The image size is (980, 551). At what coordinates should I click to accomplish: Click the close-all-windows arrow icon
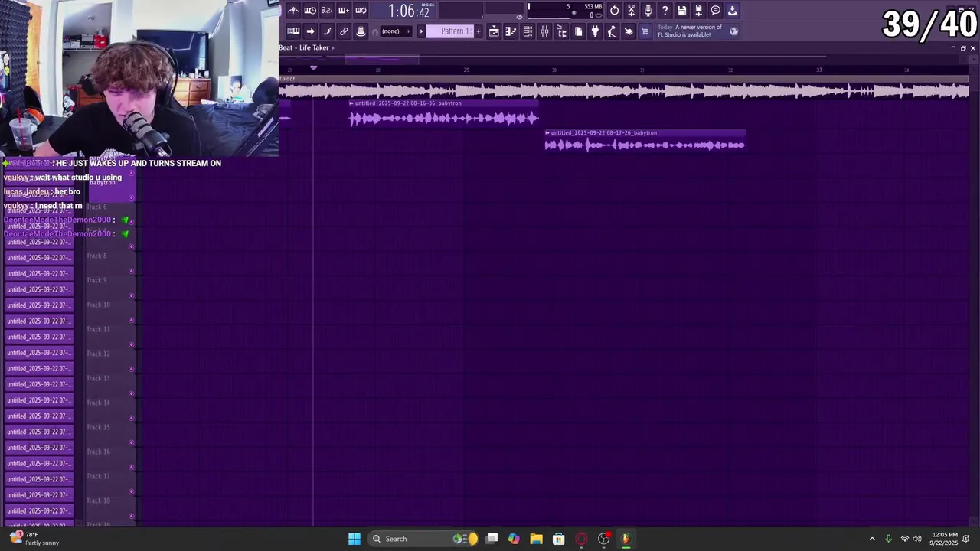629,31
